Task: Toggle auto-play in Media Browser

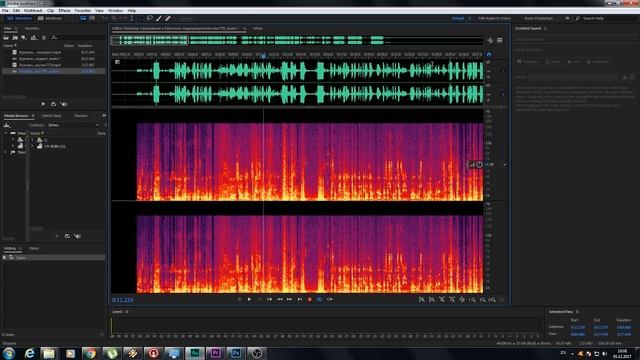Action: coord(78,236)
